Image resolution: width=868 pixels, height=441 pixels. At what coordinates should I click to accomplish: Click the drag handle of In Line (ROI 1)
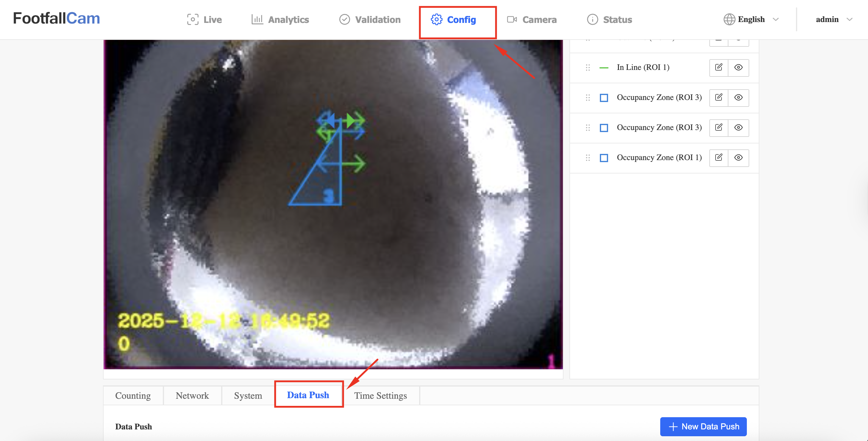pyautogui.click(x=588, y=68)
